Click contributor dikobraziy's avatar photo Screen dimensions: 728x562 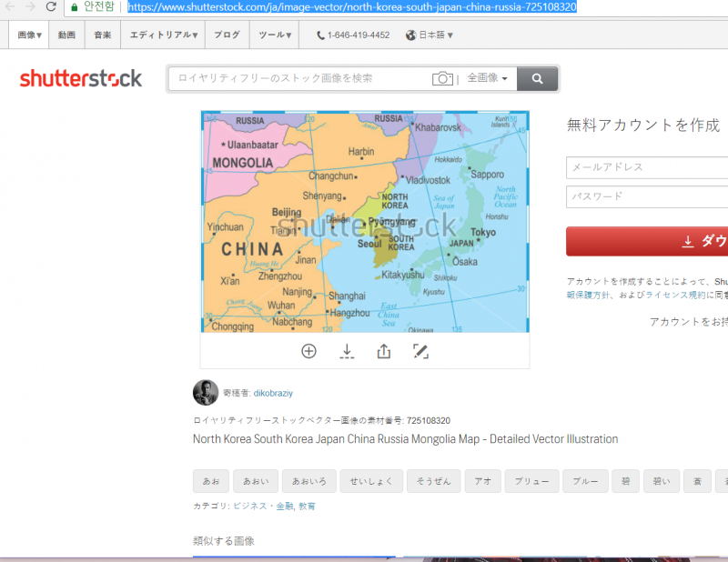[x=206, y=393]
